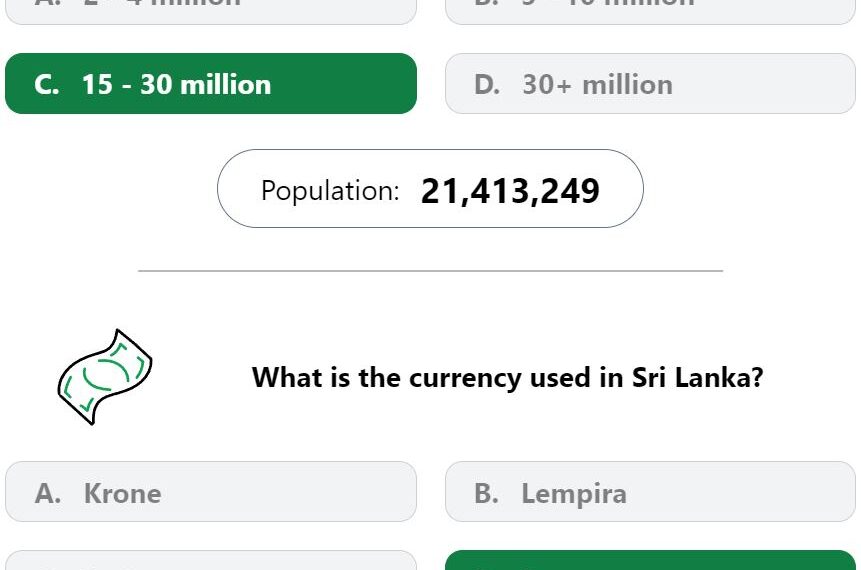Image resolution: width=861 pixels, height=570 pixels.
Task: Click the "C." letter on green answer
Action: pyautogui.click(x=47, y=85)
